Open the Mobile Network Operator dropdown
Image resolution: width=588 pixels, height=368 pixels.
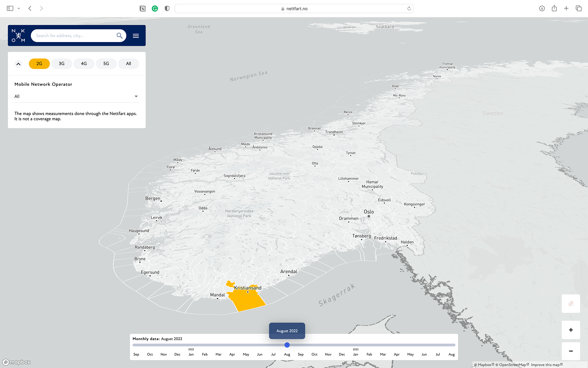click(x=77, y=96)
